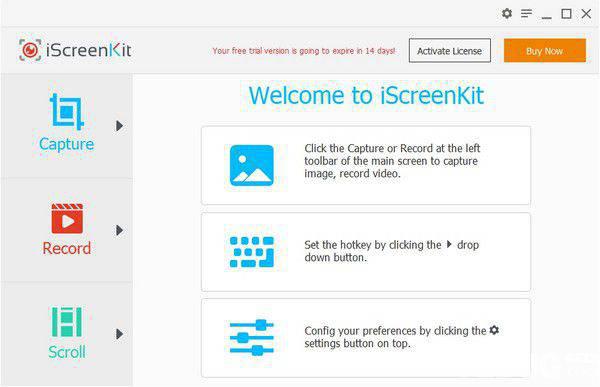Click the Activate License button
600x387 pixels.
coord(450,50)
